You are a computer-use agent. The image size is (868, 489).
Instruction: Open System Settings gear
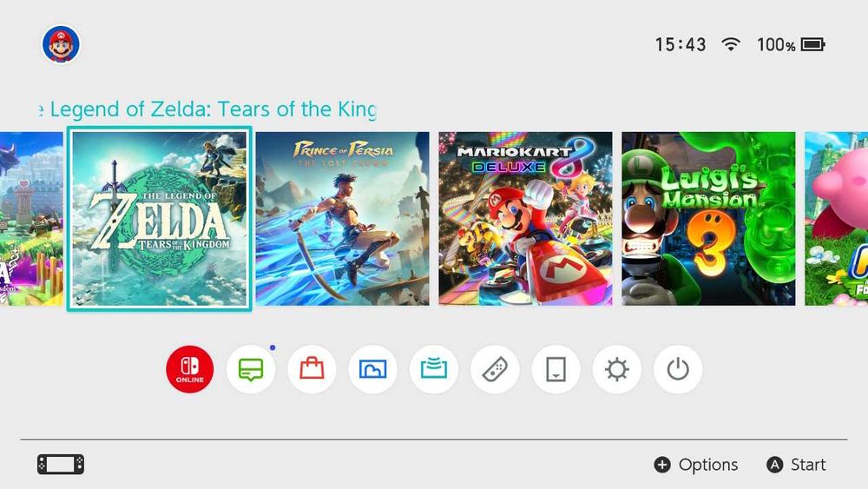point(616,369)
